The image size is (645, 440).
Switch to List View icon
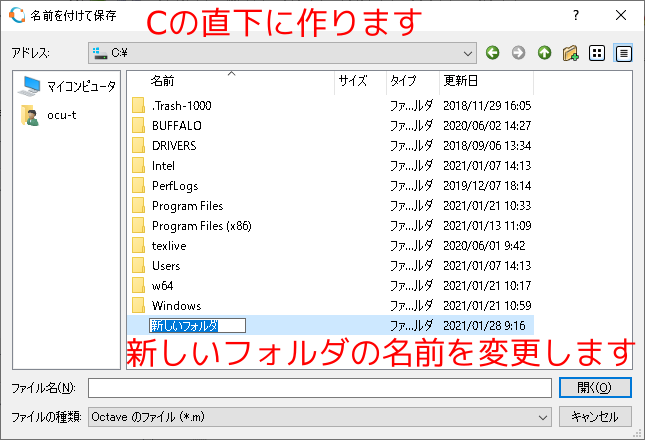point(597,52)
